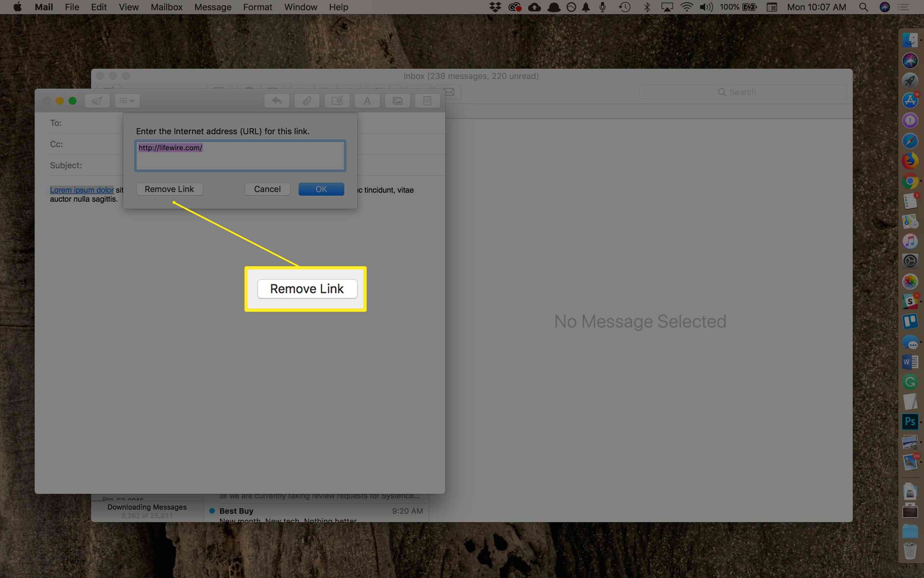Open the header fields dropdown in compose toolbar
Image resolution: width=924 pixels, height=578 pixels.
coord(127,101)
